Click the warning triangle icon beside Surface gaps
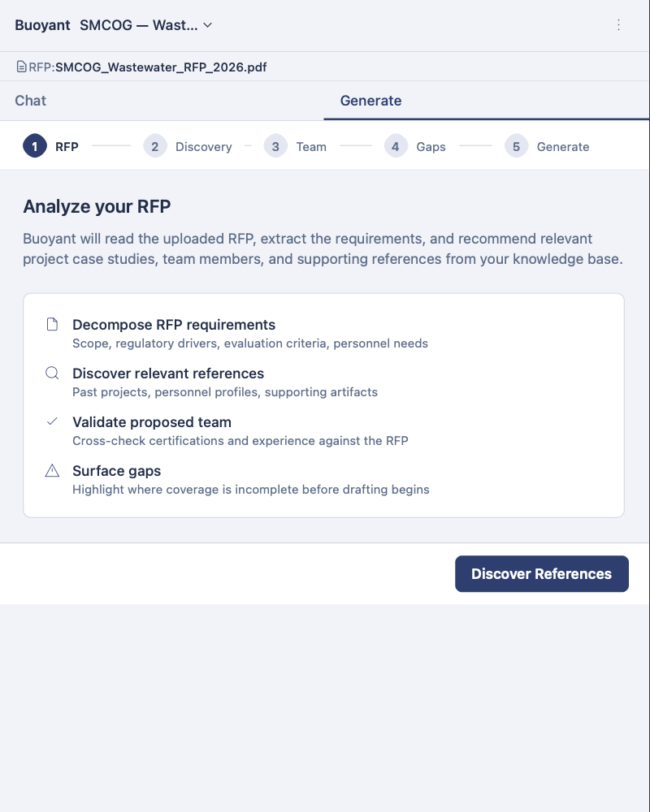 coord(52,470)
